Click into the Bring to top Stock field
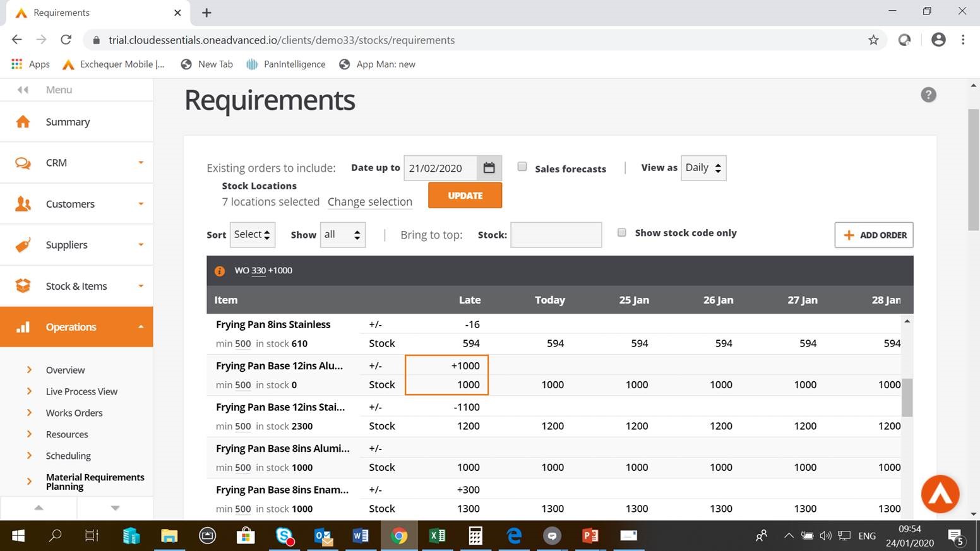 (x=556, y=235)
